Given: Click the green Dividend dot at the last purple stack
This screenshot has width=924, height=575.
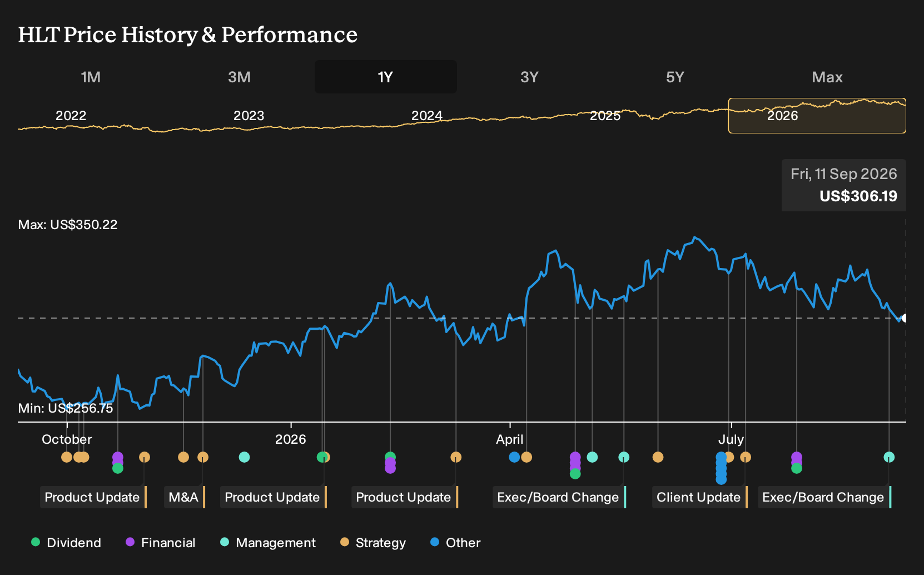Looking at the screenshot, I should 797,468.
